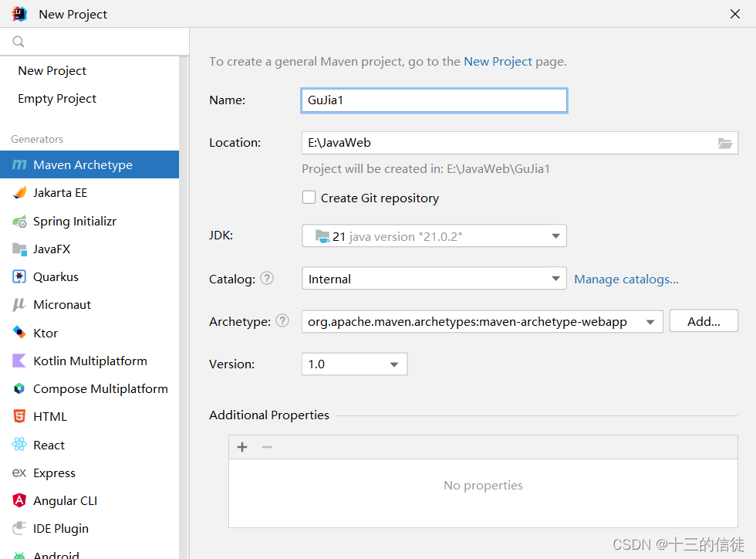Follow the New Project page link
Image resolution: width=756 pixels, height=559 pixels.
click(x=498, y=61)
